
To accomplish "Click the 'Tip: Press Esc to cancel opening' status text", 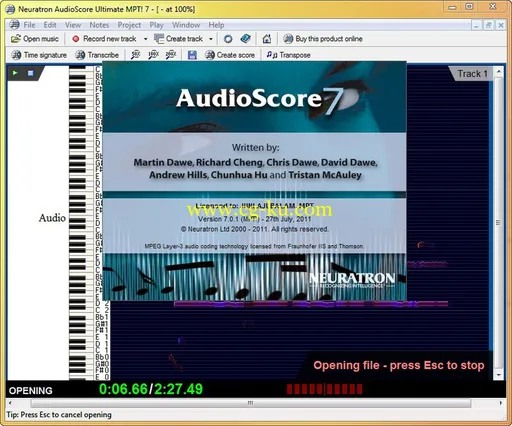I will click(x=59, y=415).
